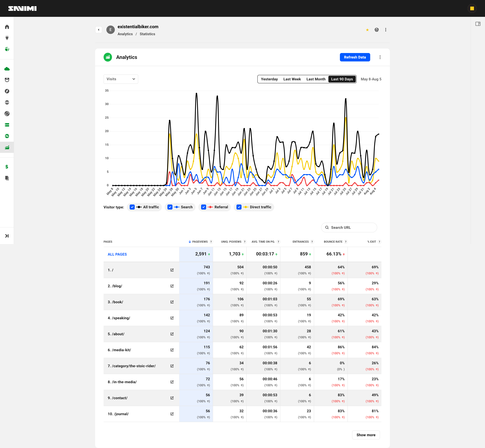Open the Visits metric dropdown
Image resolution: width=485 pixels, height=448 pixels.
click(121, 79)
